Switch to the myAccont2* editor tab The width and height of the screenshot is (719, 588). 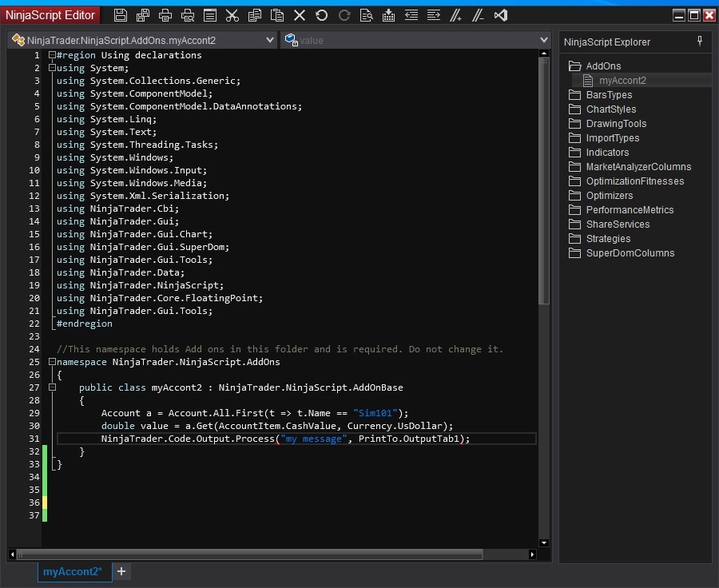click(72, 571)
